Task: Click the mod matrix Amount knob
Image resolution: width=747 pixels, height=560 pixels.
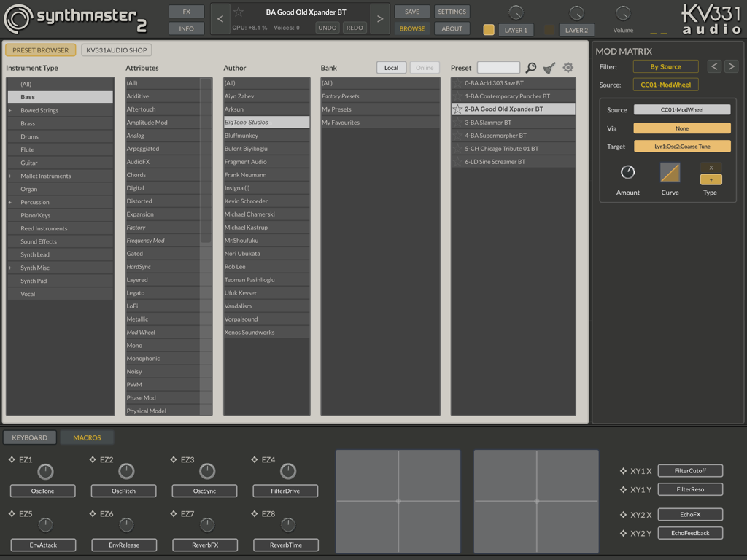Action: coord(627,173)
